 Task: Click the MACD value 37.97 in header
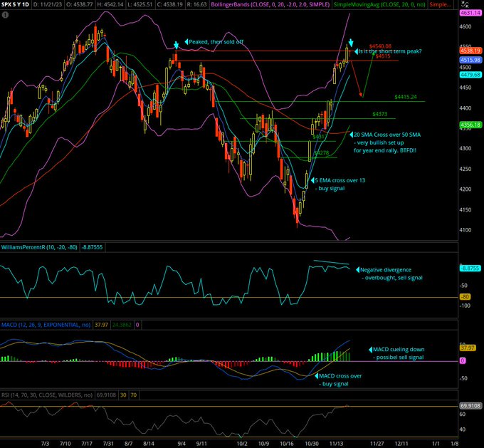click(x=101, y=325)
